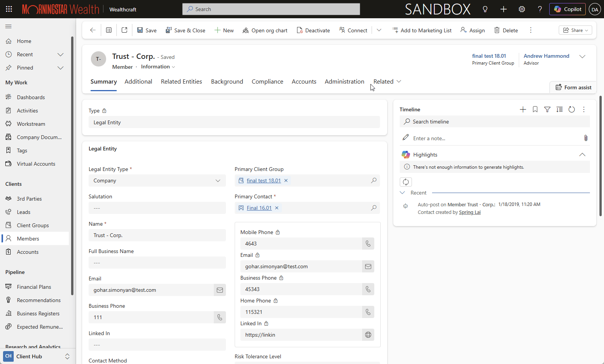Open the Related tab dropdown
Viewport: 604px width, 364px height.
point(387,81)
